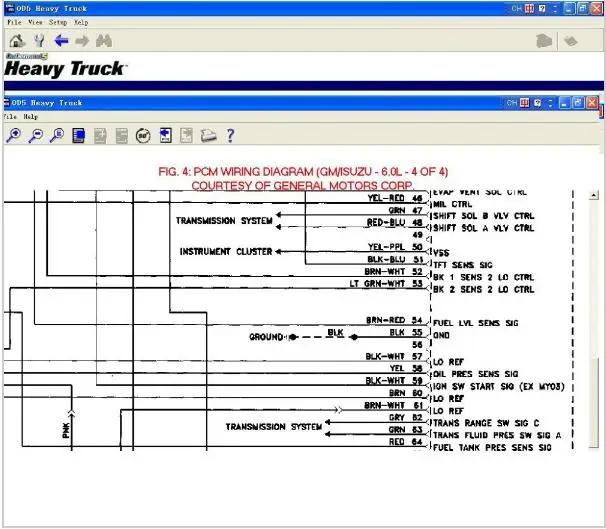Rotate diagram with the 90° icon
The image size is (606, 529).
(143, 136)
